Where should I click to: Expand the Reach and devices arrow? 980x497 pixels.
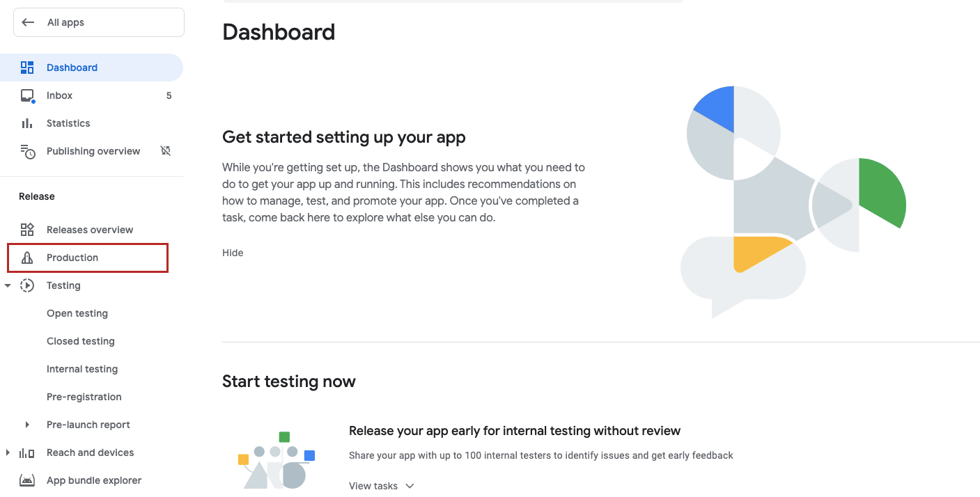click(8, 452)
